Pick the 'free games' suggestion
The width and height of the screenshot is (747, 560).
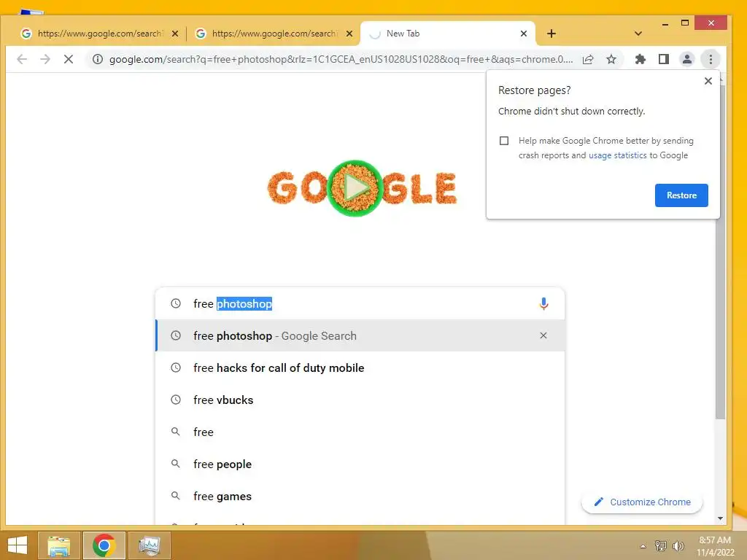360,496
